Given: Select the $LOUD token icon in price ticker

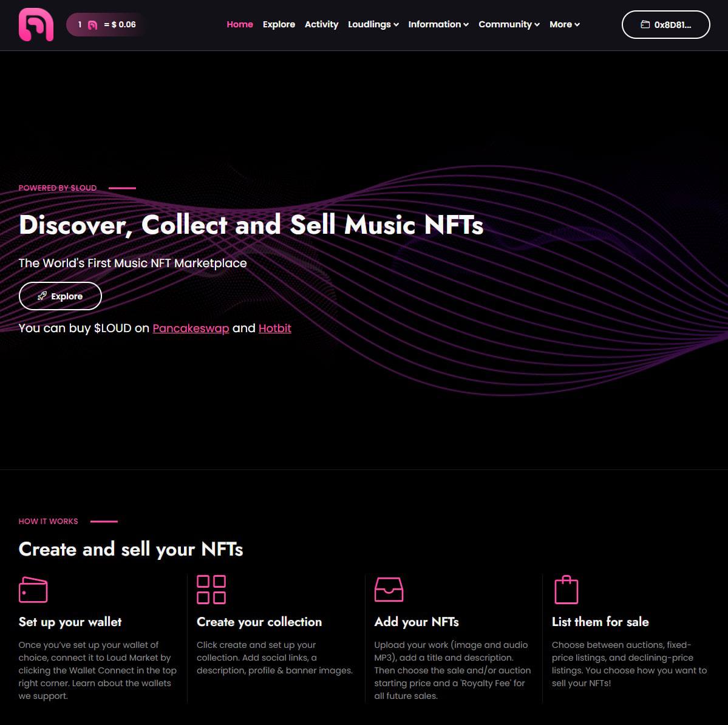Looking at the screenshot, I should coord(91,25).
